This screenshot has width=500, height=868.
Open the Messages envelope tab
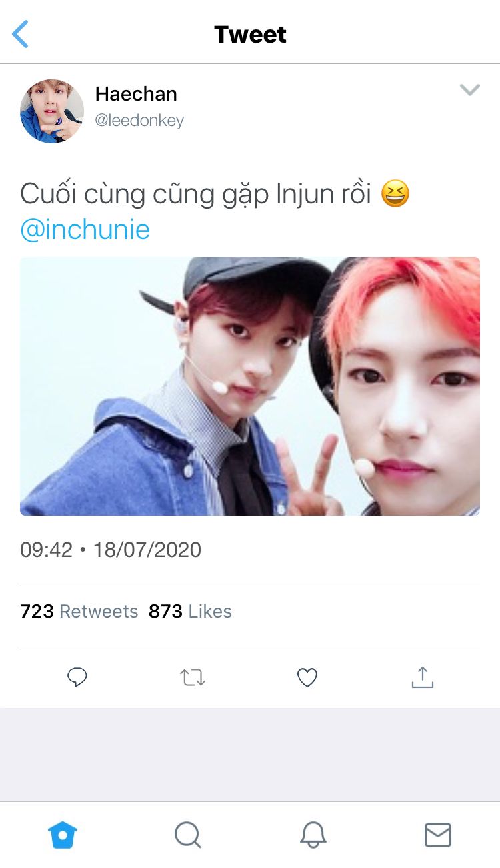(438, 835)
